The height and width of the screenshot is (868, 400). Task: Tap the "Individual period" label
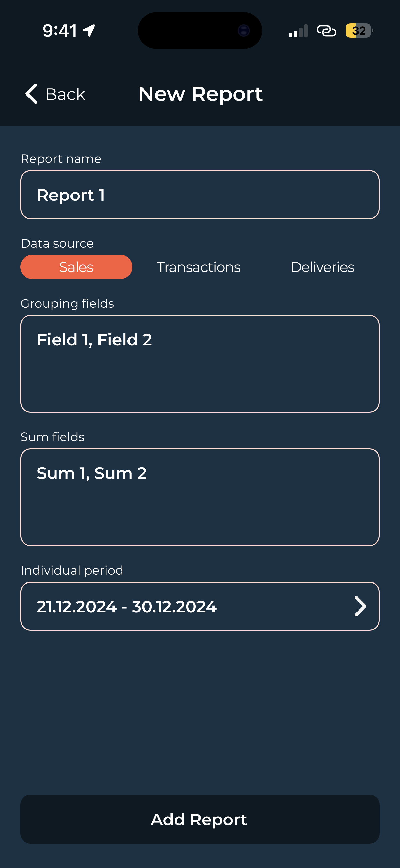tap(72, 570)
